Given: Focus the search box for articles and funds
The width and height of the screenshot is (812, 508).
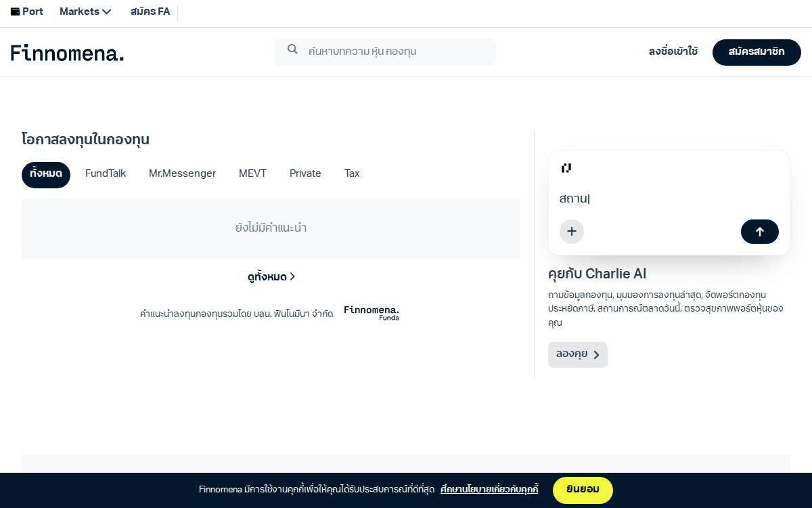Looking at the screenshot, I should click(385, 51).
